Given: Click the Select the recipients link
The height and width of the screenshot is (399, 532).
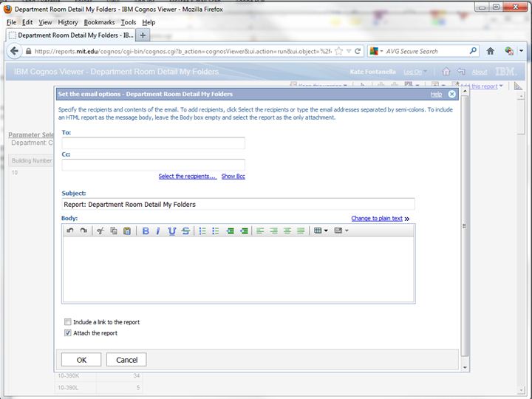Looking at the screenshot, I should point(187,176).
